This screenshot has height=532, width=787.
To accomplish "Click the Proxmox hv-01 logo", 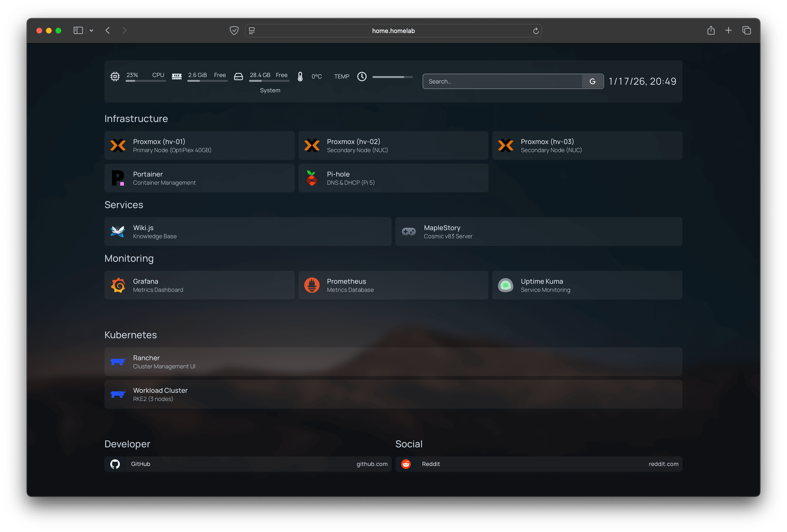I will 118,145.
